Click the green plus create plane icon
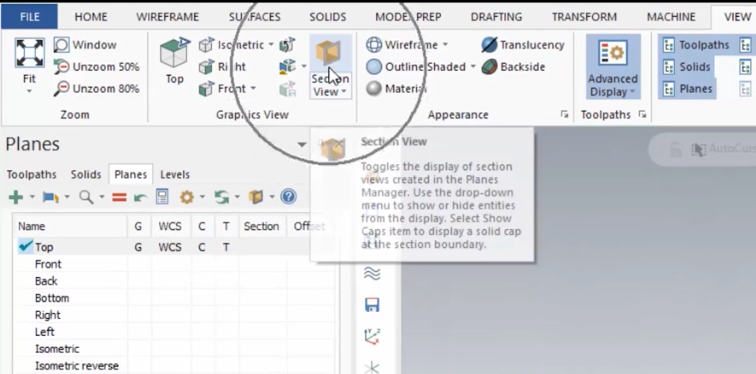 [x=16, y=197]
